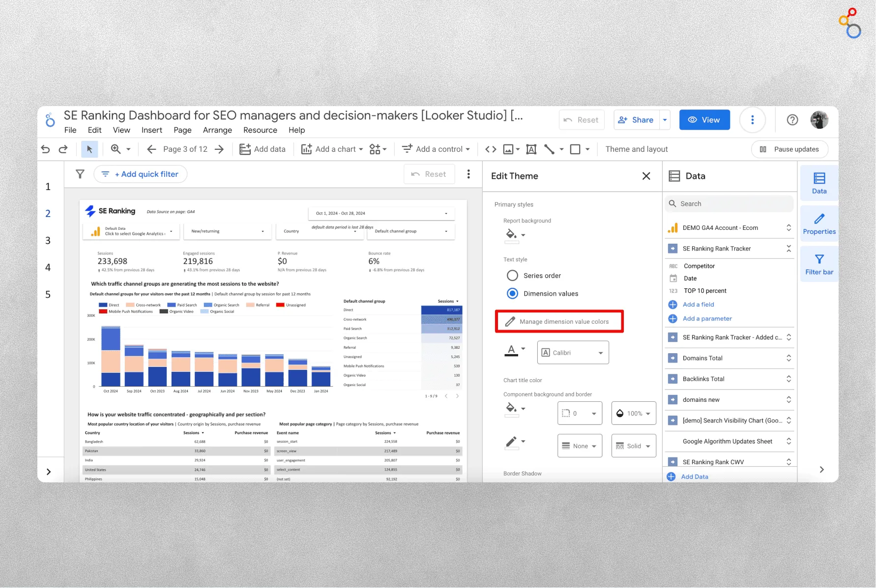Select the line drawing tool
Viewport: 876px width, 588px height.
550,149
